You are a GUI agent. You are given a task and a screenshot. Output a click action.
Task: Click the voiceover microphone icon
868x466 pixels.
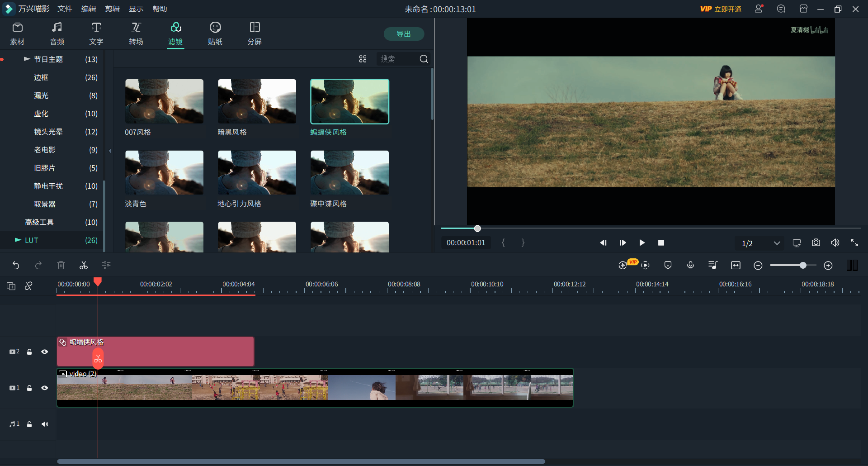(x=690, y=266)
